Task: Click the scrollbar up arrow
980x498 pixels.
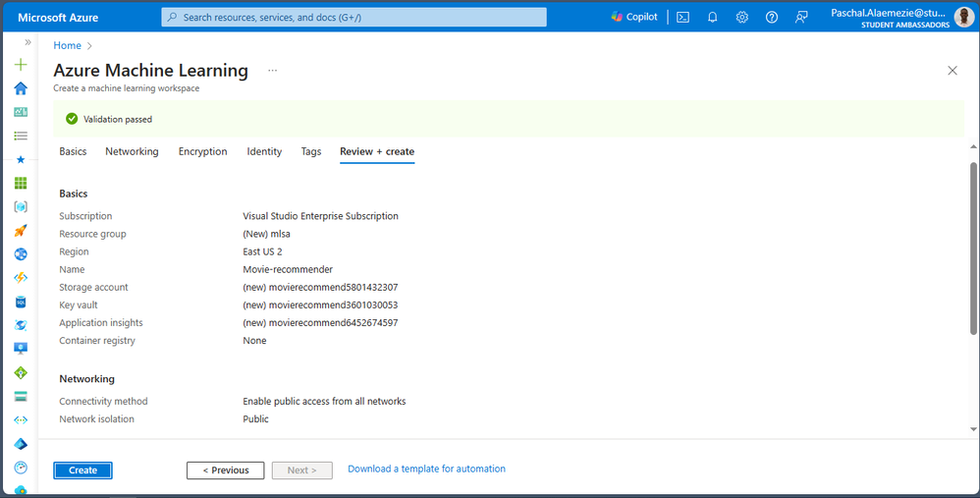Action: 974,146
